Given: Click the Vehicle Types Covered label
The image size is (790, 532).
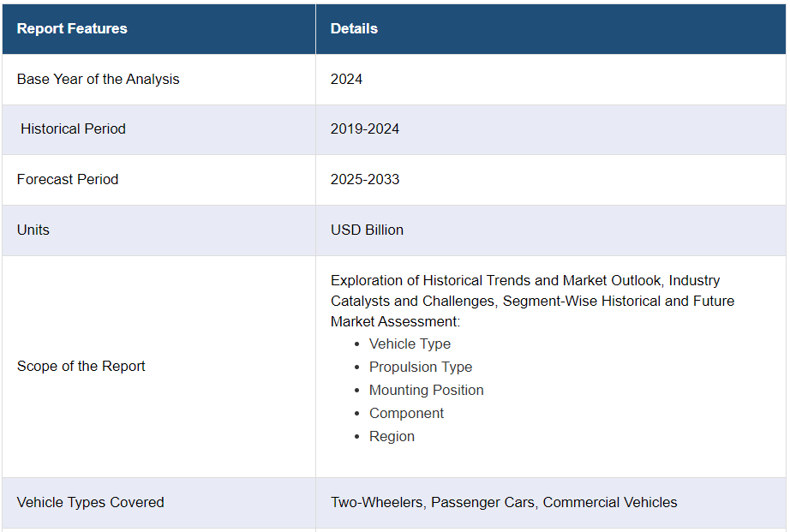Looking at the screenshot, I should (x=91, y=502).
